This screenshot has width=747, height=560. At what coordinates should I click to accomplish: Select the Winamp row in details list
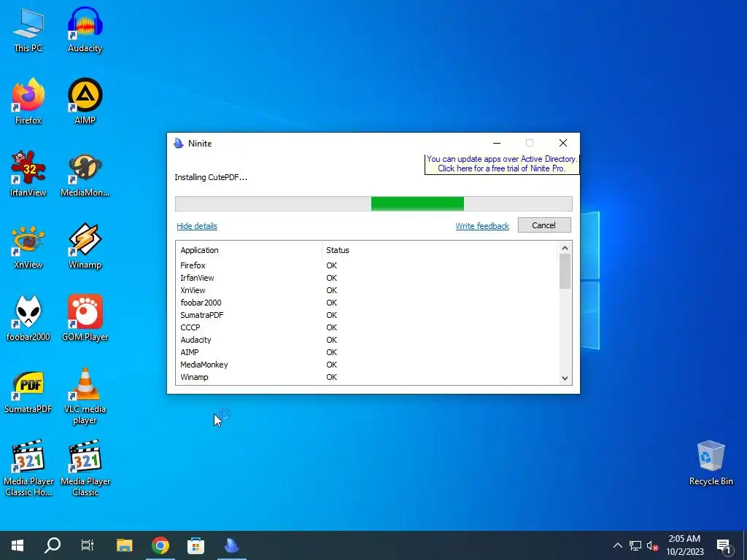coord(367,377)
